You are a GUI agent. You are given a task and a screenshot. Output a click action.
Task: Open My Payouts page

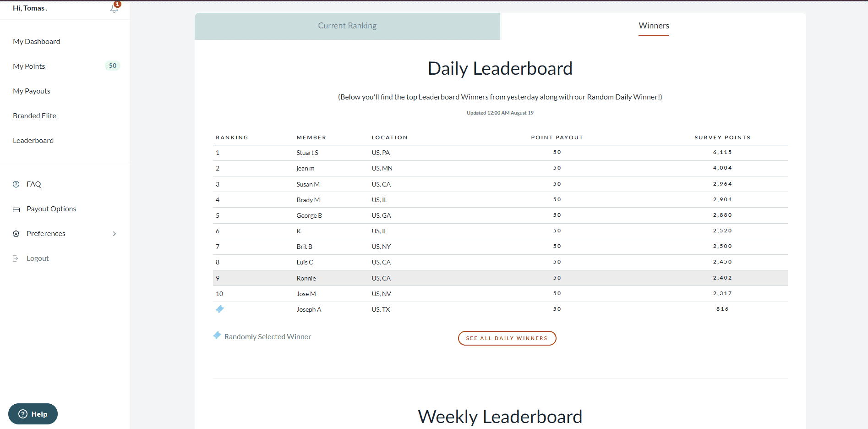32,91
